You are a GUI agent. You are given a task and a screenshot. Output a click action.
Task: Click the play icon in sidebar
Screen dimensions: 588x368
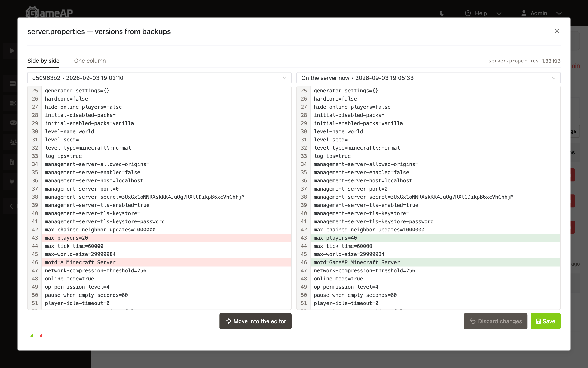tap(11, 51)
